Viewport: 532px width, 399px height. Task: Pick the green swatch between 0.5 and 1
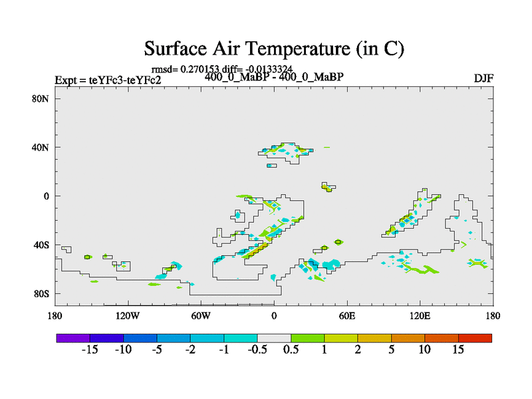click(x=307, y=338)
